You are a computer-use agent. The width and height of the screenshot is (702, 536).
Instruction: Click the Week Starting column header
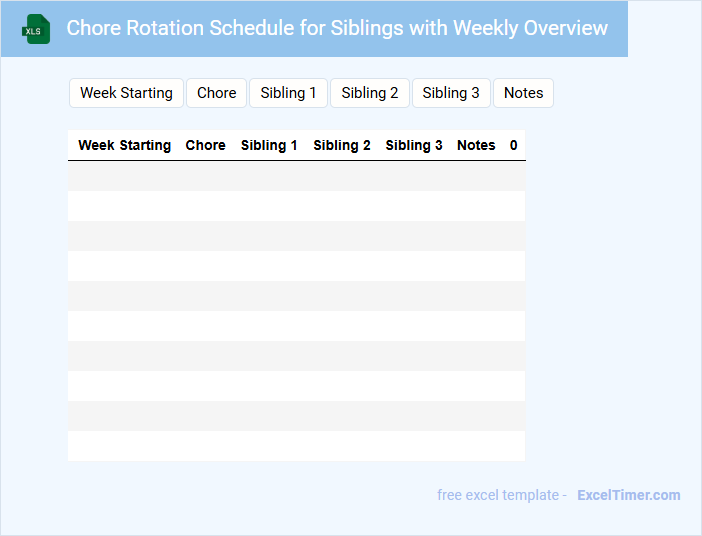click(124, 145)
